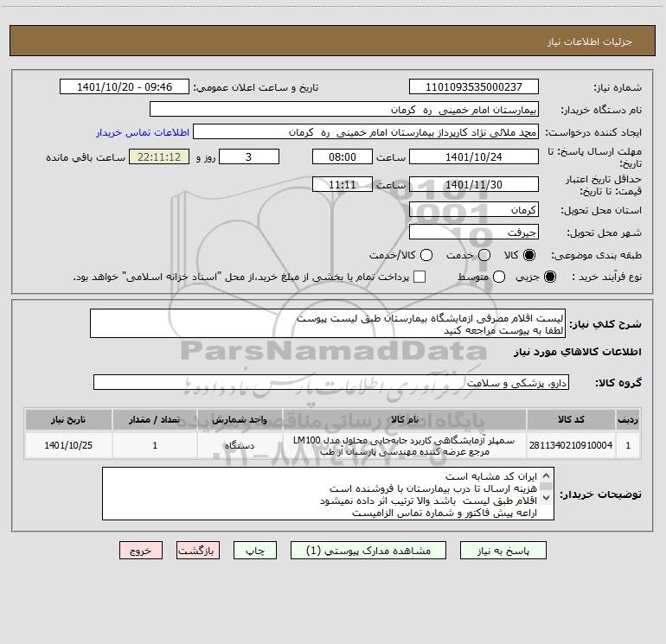Click the شرح کلی نیاز description box

click(328, 324)
